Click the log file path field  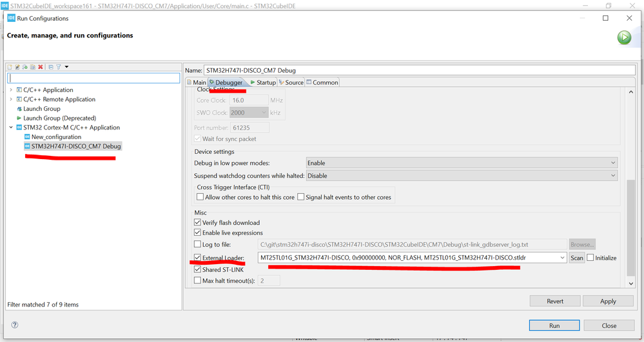pos(413,244)
